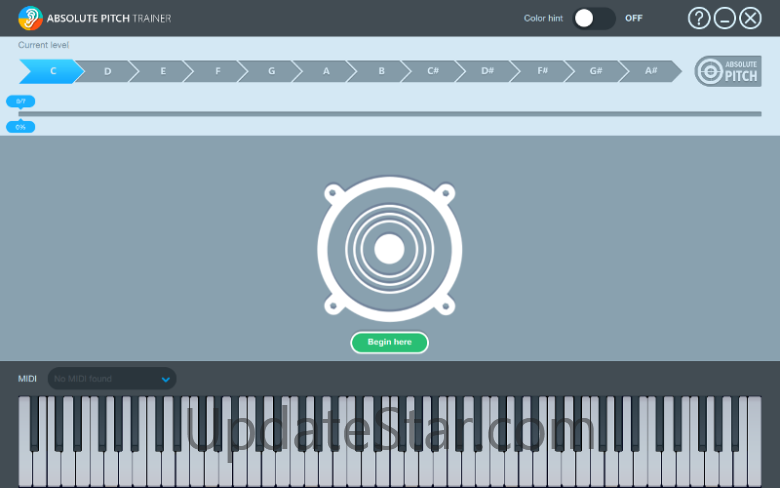
Task: Open the help question mark icon
Action: click(698, 18)
